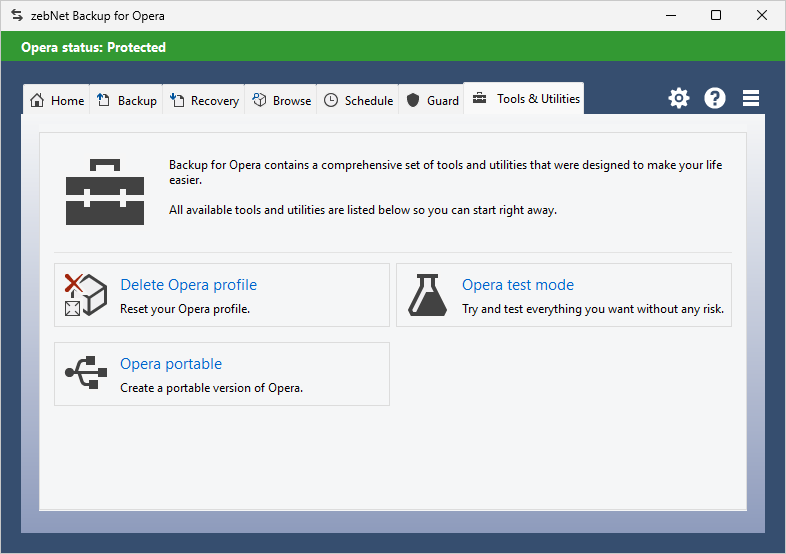Select the Browse tab
This screenshot has height=554, width=786.
pyautogui.click(x=281, y=100)
